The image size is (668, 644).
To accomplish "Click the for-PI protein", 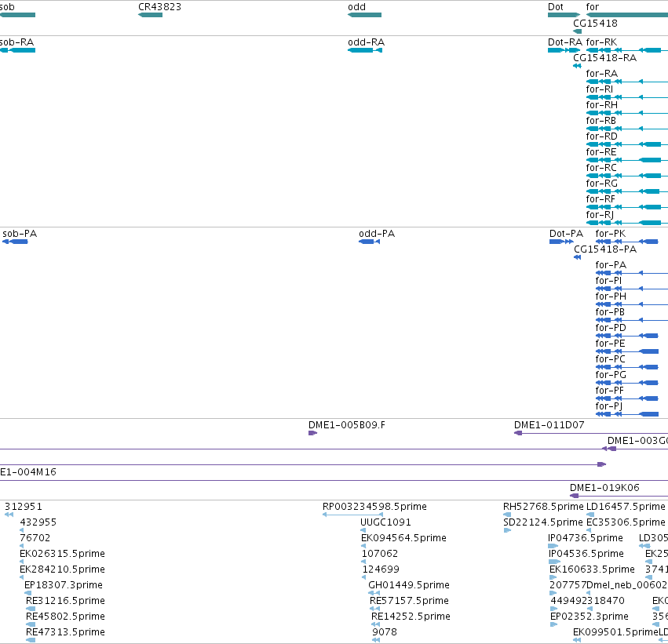I will [632, 289].
